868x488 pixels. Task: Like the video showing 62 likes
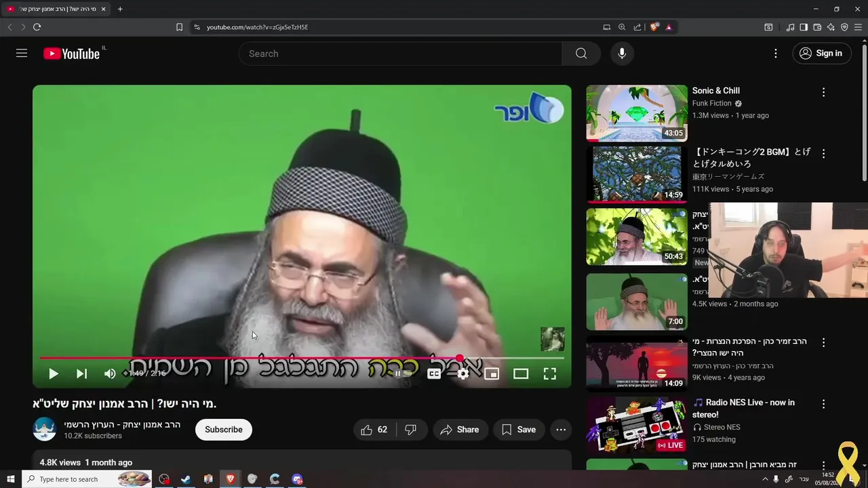click(374, 430)
